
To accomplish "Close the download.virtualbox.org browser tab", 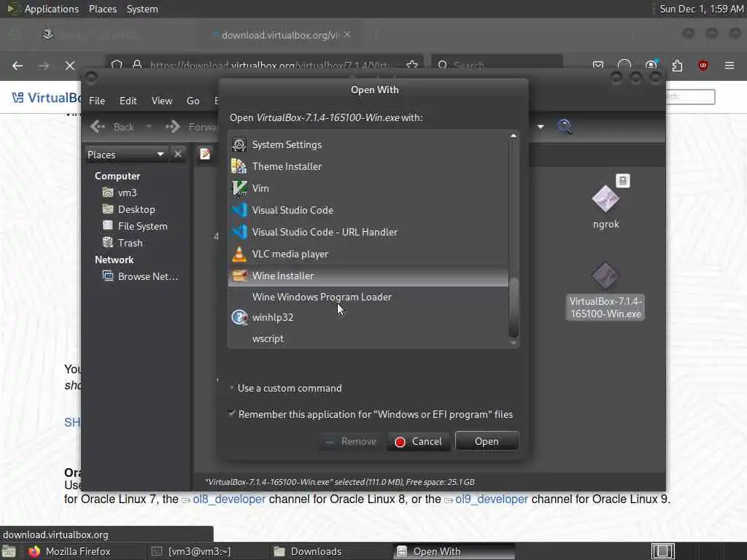I will pos(347,34).
